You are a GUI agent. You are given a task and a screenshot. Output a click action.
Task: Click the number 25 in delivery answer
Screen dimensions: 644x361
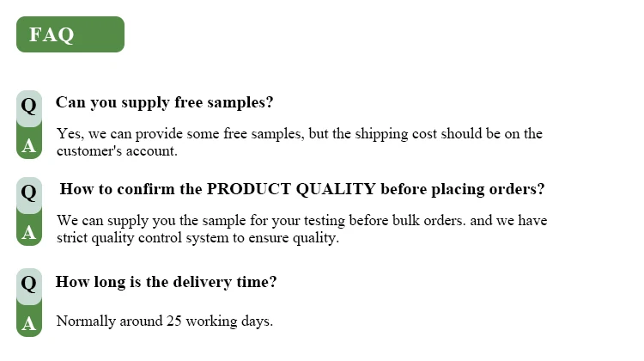coord(174,321)
